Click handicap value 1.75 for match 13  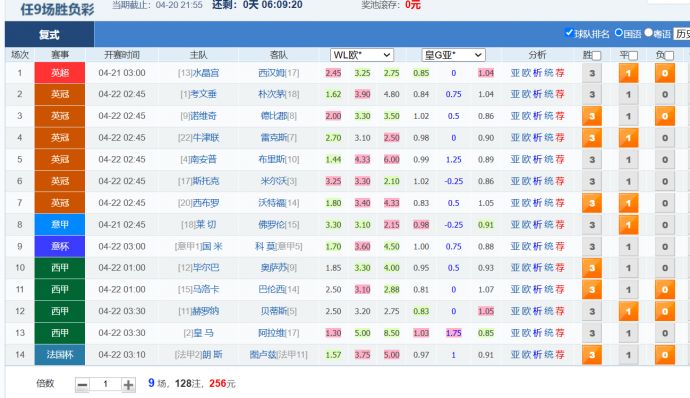[453, 333]
